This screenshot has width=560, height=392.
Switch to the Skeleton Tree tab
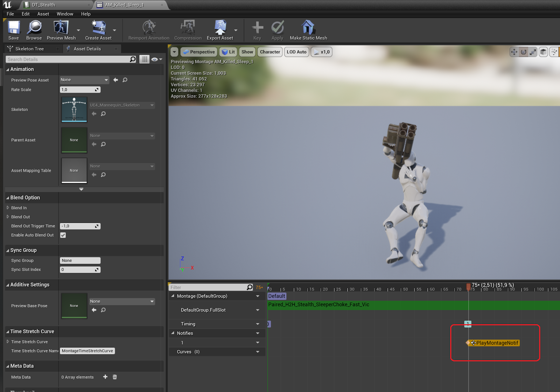pos(29,49)
